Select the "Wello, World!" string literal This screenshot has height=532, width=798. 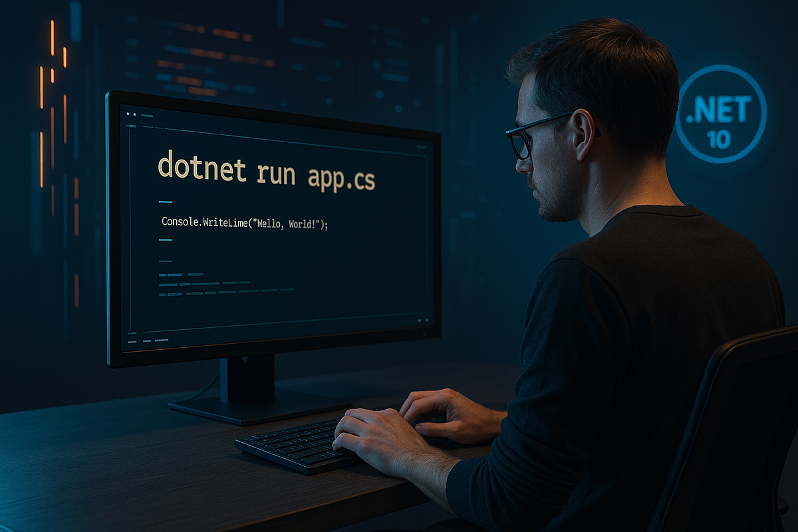tap(294, 224)
